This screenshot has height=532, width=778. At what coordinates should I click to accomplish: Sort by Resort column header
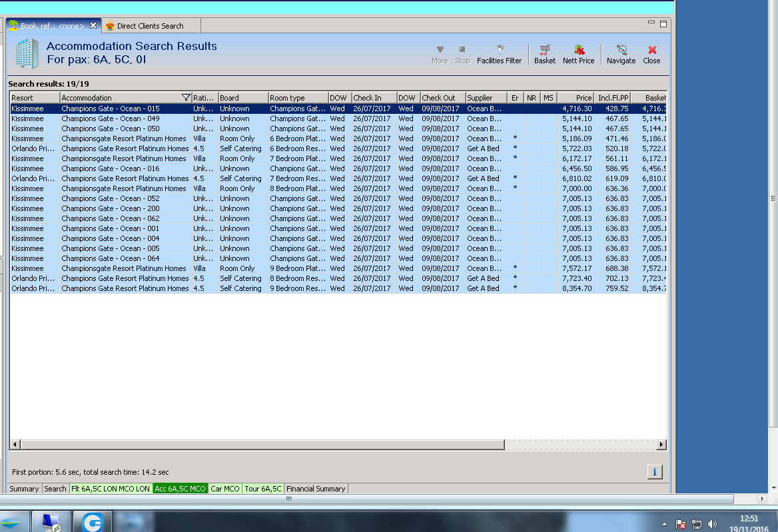(35, 98)
